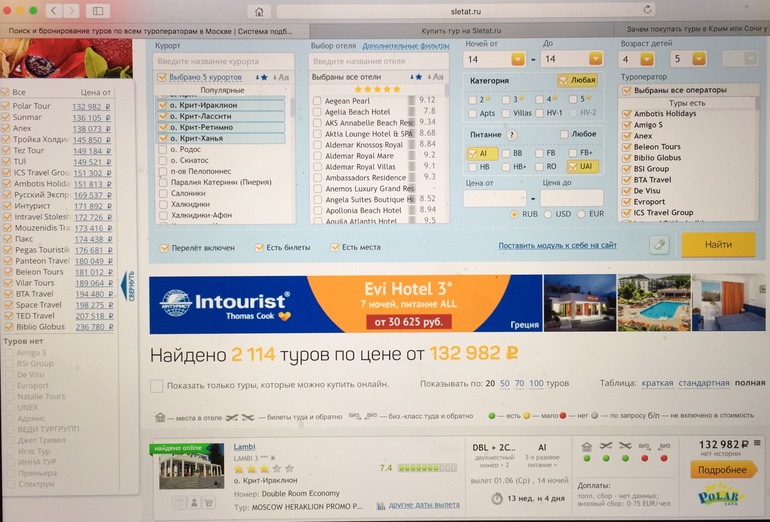Enable only tours purchasable online checkbox
The image size is (770, 522).
(x=157, y=385)
